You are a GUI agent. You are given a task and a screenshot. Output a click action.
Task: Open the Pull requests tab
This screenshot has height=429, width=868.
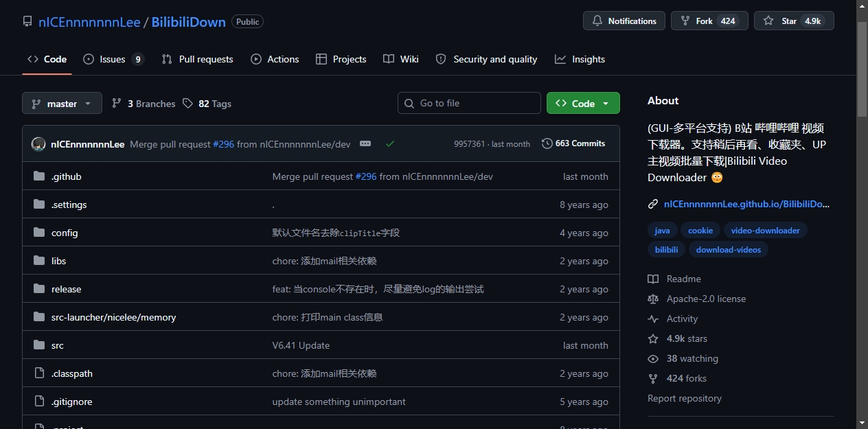click(198, 59)
